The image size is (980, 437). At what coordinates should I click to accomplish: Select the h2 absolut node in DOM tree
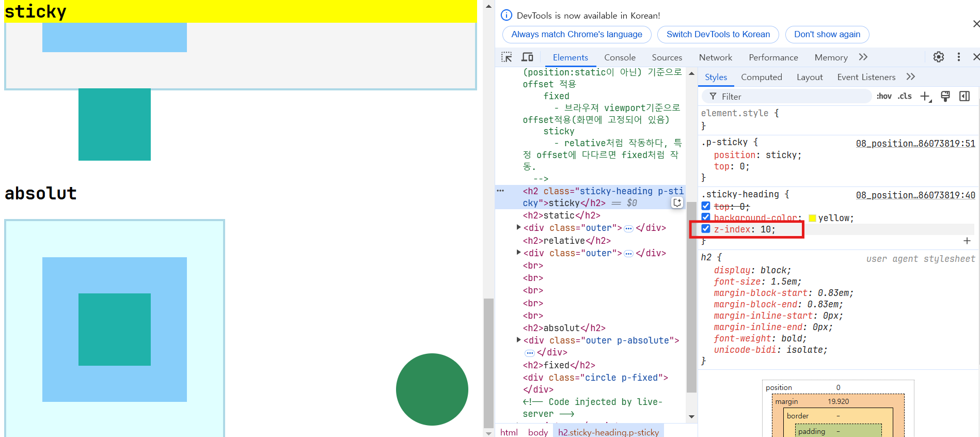click(x=564, y=327)
